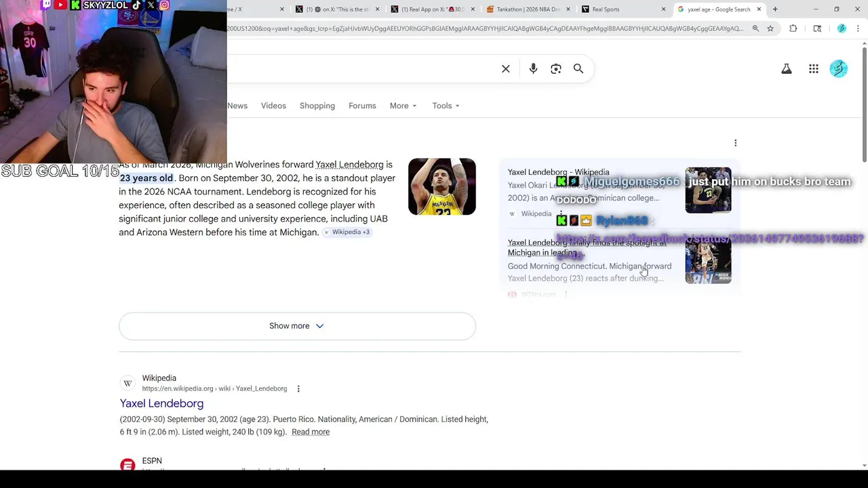Image resolution: width=868 pixels, height=488 pixels.
Task: Expand the Tools dropdown
Action: [x=446, y=106]
